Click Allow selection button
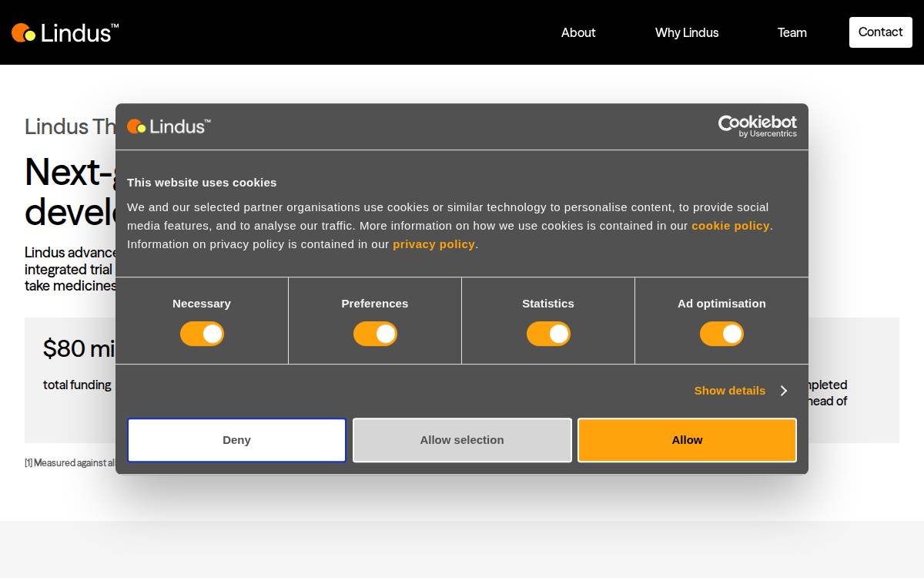The image size is (924, 578). click(462, 440)
